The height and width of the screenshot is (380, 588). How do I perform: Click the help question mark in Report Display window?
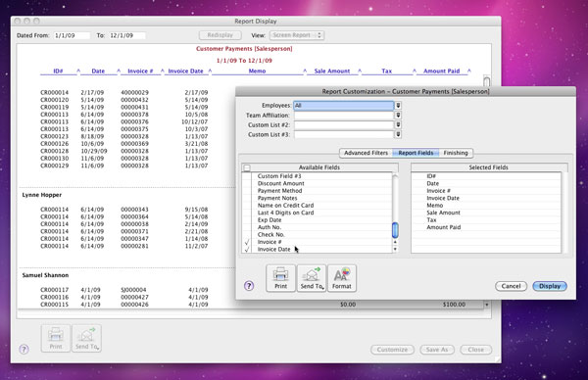coord(24,350)
